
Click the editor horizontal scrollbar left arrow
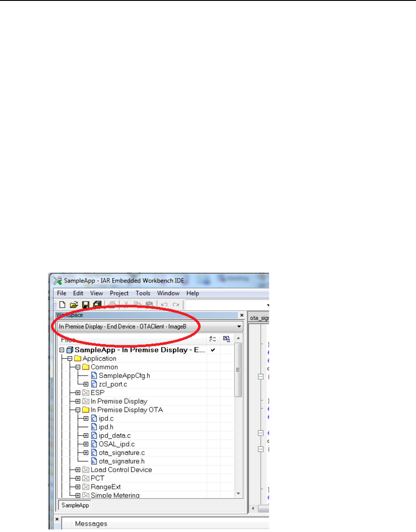tap(253, 508)
